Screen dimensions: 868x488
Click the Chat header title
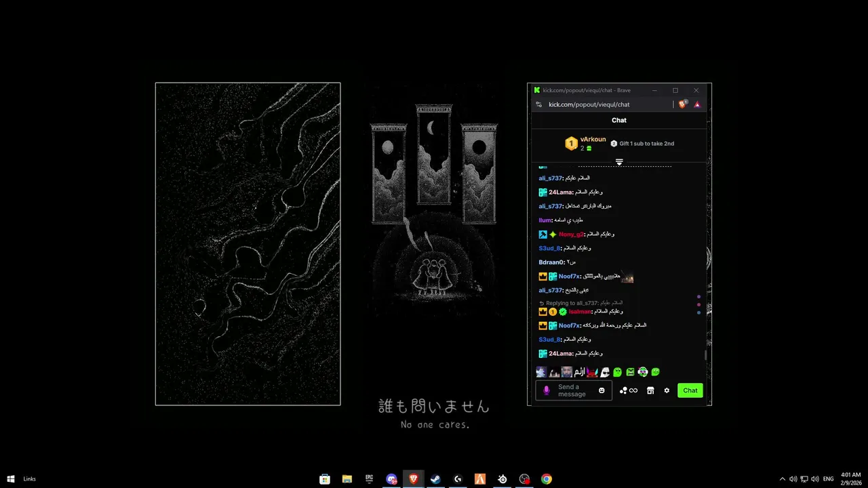(x=619, y=120)
